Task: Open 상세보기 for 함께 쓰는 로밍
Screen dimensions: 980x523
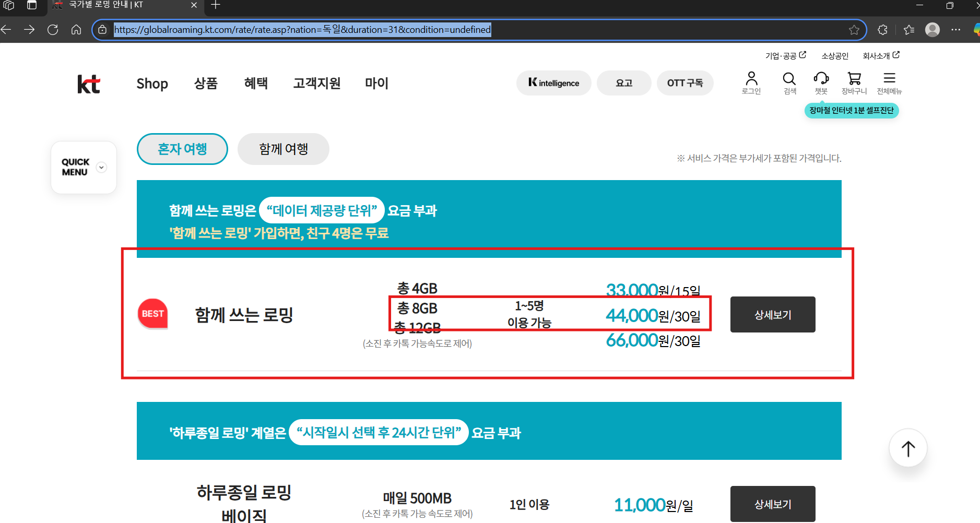Action: pyautogui.click(x=773, y=315)
